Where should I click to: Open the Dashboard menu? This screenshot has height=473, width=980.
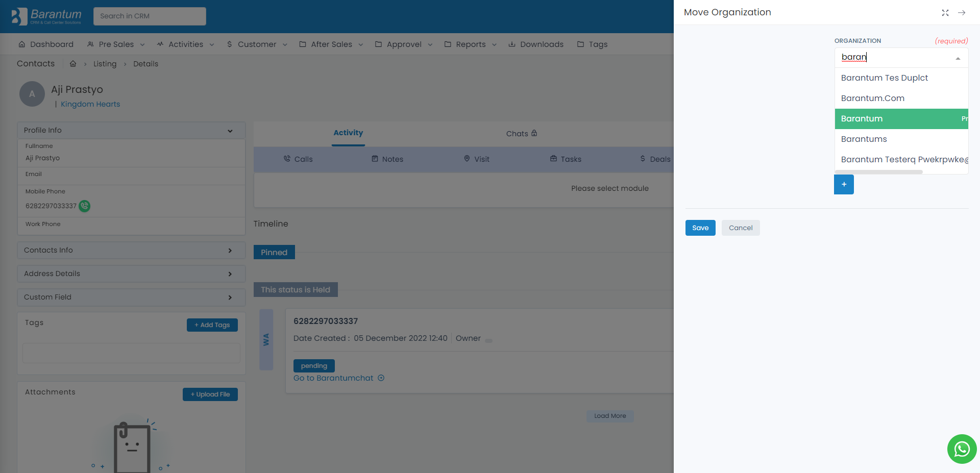tap(46, 44)
